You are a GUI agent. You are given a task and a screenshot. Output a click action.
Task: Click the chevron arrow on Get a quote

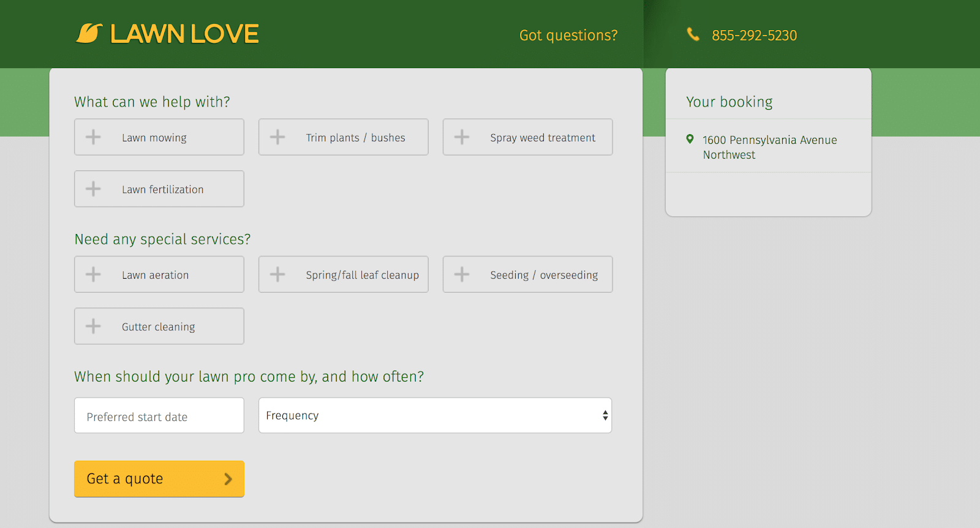tap(228, 479)
